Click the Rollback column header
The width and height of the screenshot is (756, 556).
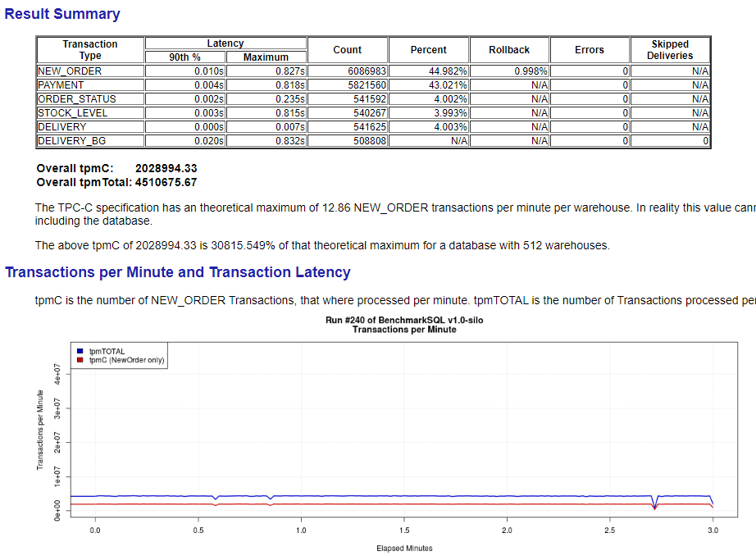(x=508, y=49)
